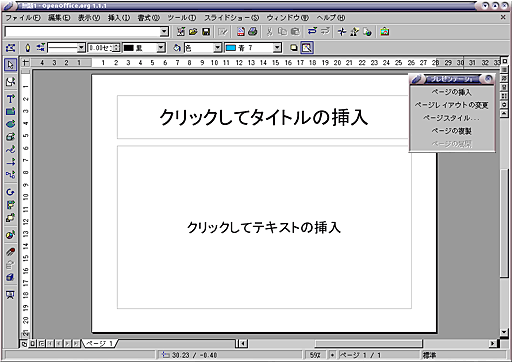512x362 pixels.
Task: Click ページの挿入 in presentation panel
Action: tap(452, 92)
